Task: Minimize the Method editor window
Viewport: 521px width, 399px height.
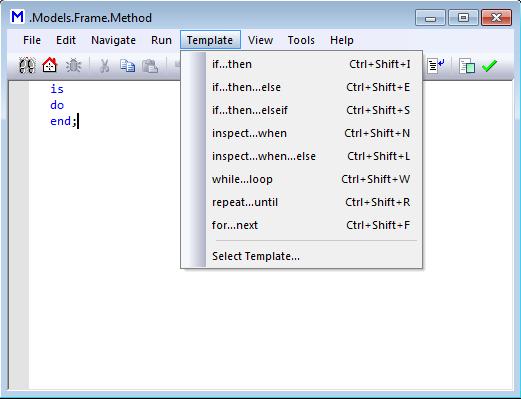Action: coord(430,18)
